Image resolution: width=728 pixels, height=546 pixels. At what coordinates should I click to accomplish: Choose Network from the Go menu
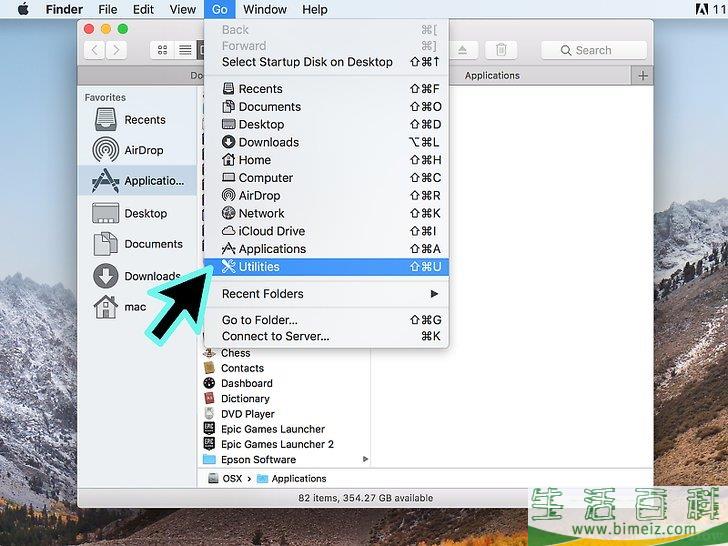326,214
